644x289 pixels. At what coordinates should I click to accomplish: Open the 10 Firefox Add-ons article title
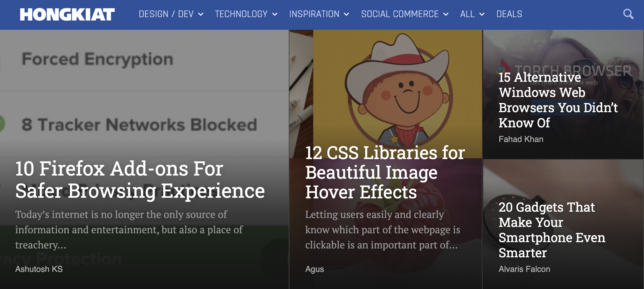click(x=140, y=180)
